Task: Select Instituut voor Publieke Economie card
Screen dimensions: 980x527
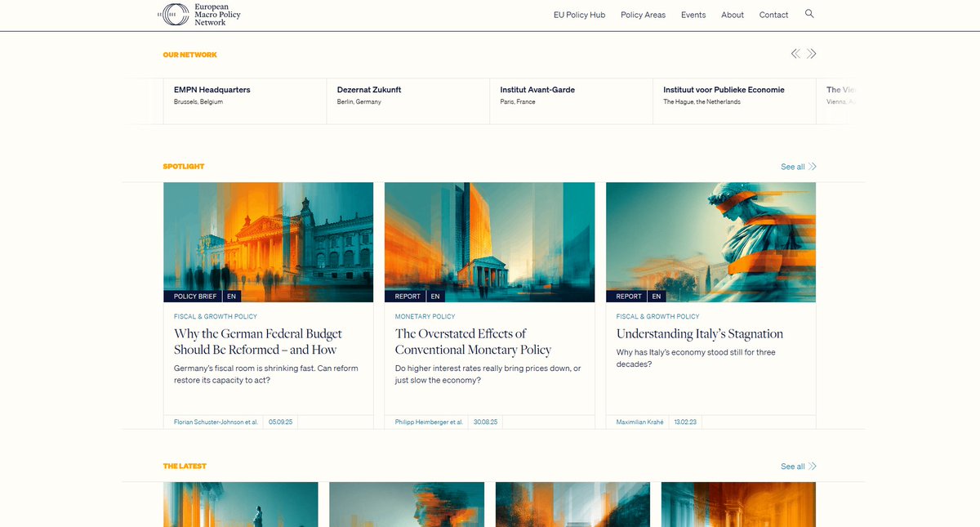Action: click(x=735, y=101)
